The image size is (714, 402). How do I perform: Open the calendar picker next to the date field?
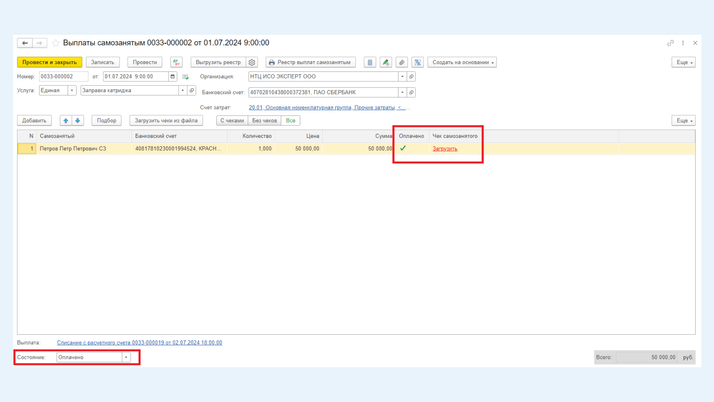click(173, 76)
